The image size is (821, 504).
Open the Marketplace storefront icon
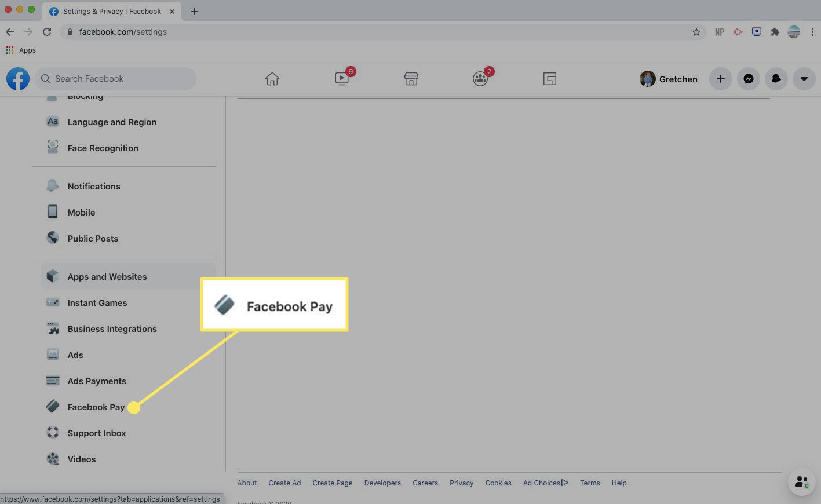[x=411, y=79]
